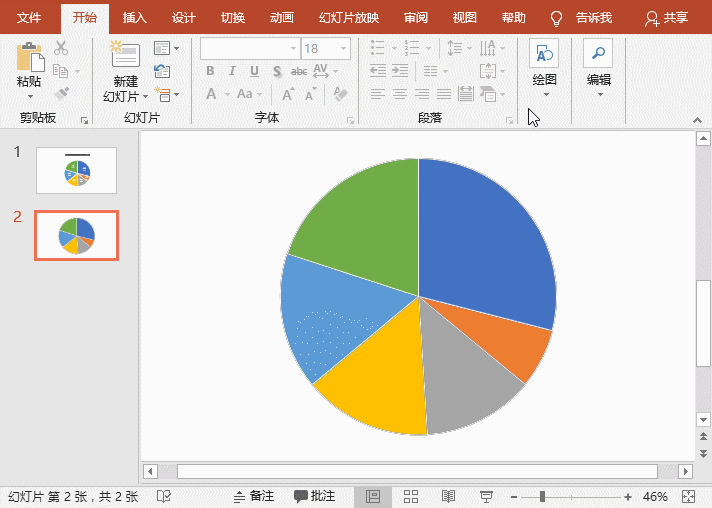Toggle the Notes pane in status bar
Viewport: 712px width, 508px height.
coord(253,496)
